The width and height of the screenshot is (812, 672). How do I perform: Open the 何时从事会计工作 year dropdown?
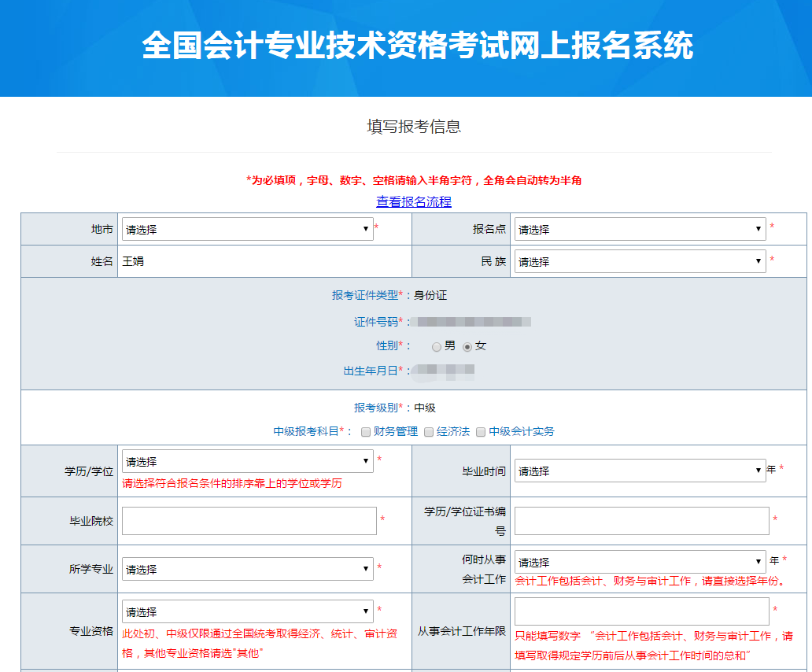click(640, 562)
